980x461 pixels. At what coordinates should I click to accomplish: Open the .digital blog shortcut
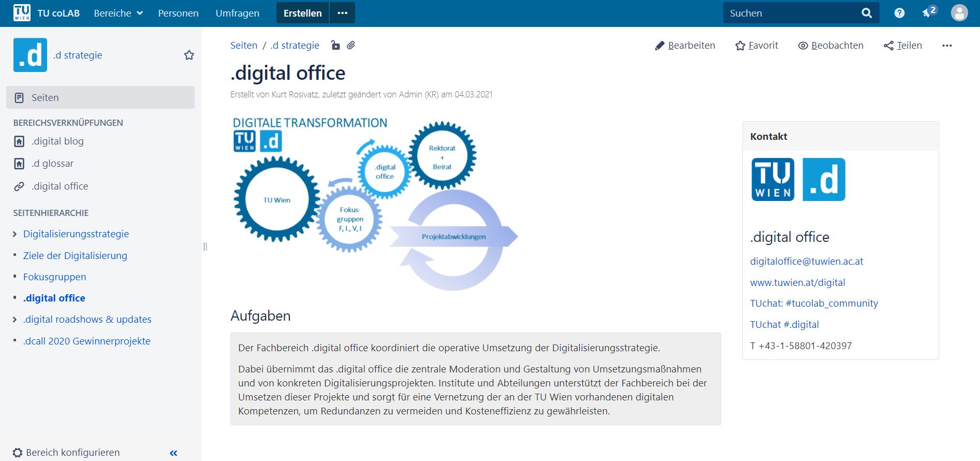pyautogui.click(x=57, y=141)
